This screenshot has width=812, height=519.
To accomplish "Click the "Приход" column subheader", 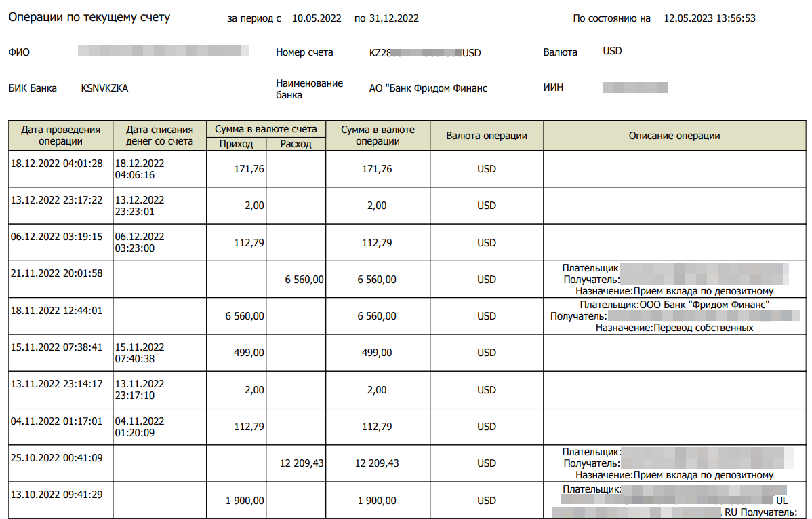I will (236, 144).
